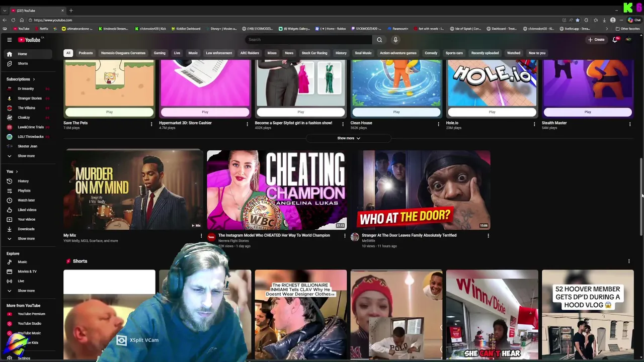The image size is (644, 362).
Task: Select the New to you chip
Action: coord(537,53)
